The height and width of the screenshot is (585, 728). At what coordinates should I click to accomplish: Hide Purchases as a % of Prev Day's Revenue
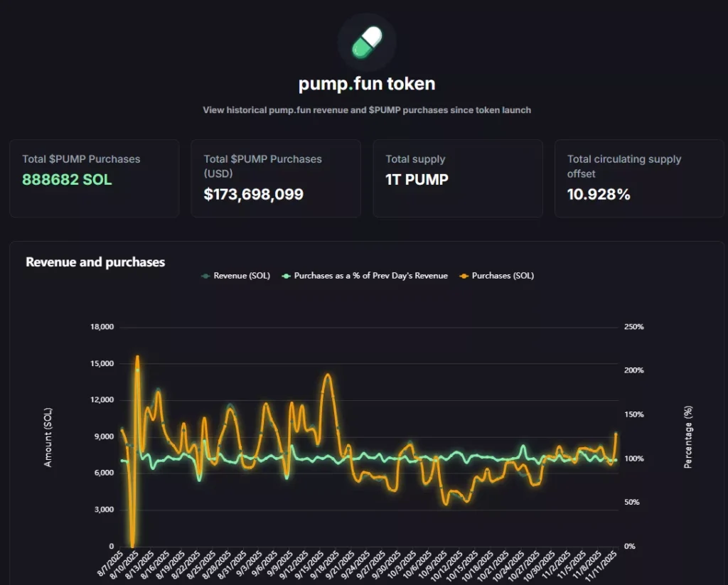click(370, 276)
